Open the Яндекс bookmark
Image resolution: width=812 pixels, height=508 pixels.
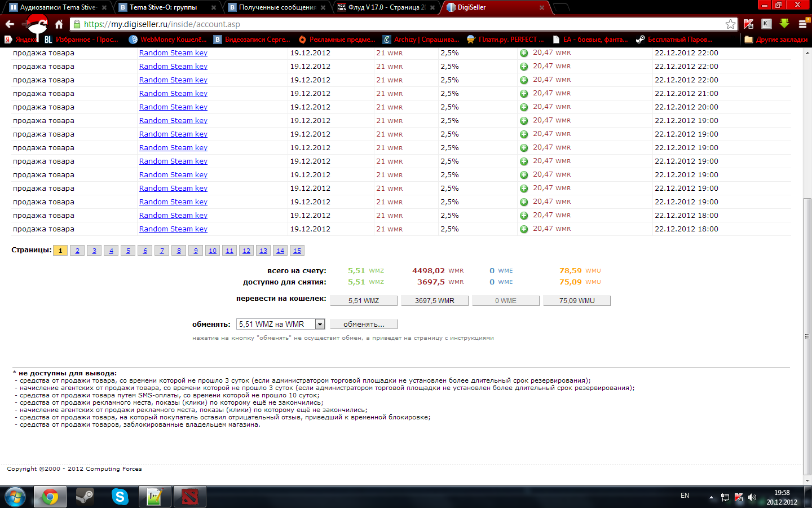21,40
